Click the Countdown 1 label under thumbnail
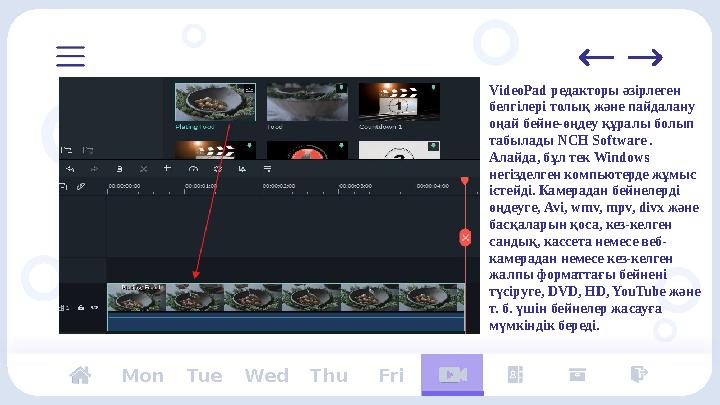720x405 pixels. coord(381,127)
